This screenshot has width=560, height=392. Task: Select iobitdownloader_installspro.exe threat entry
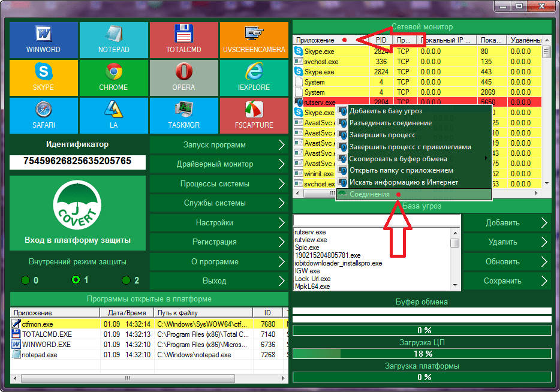point(338,263)
